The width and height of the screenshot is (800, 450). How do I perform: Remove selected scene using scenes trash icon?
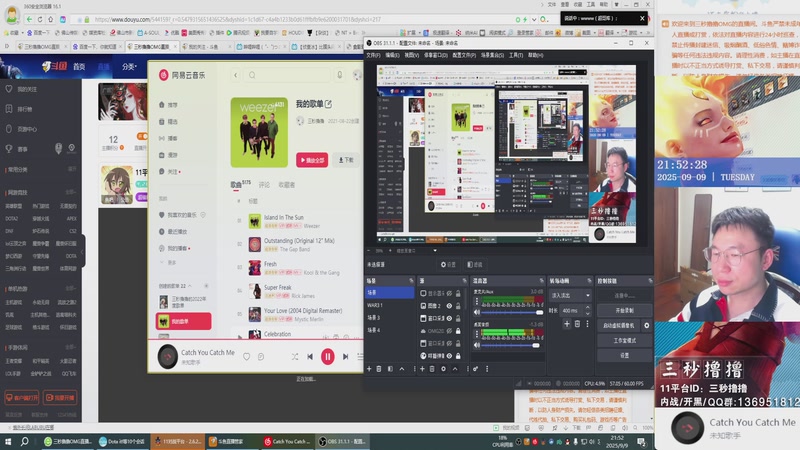pyautogui.click(x=379, y=369)
